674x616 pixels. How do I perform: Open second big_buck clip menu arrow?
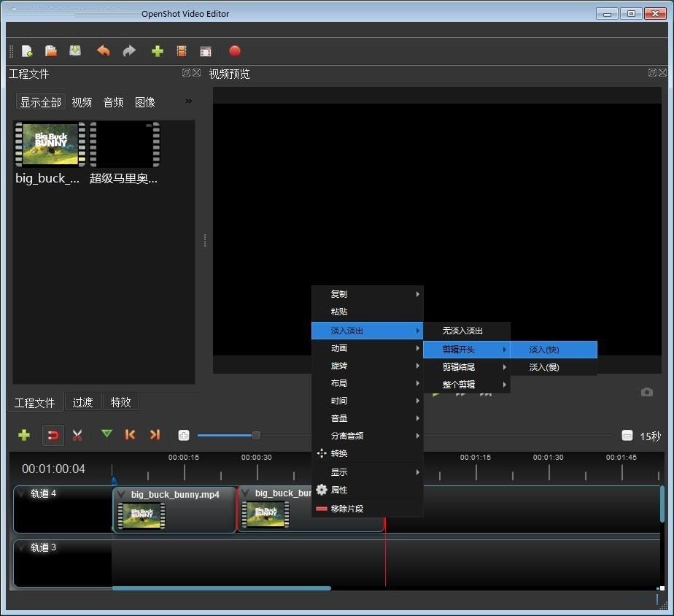point(245,493)
